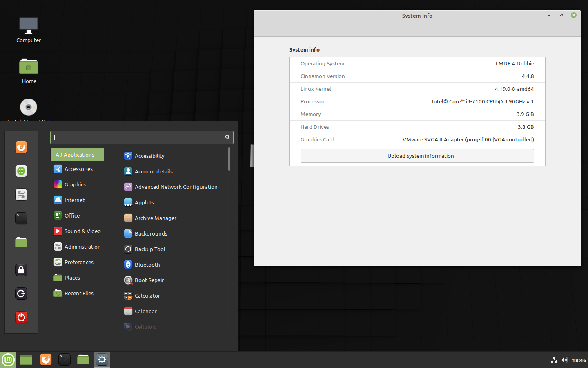588x368 pixels.
Task: Open the Home folder desktop icon
Action: coord(29,71)
